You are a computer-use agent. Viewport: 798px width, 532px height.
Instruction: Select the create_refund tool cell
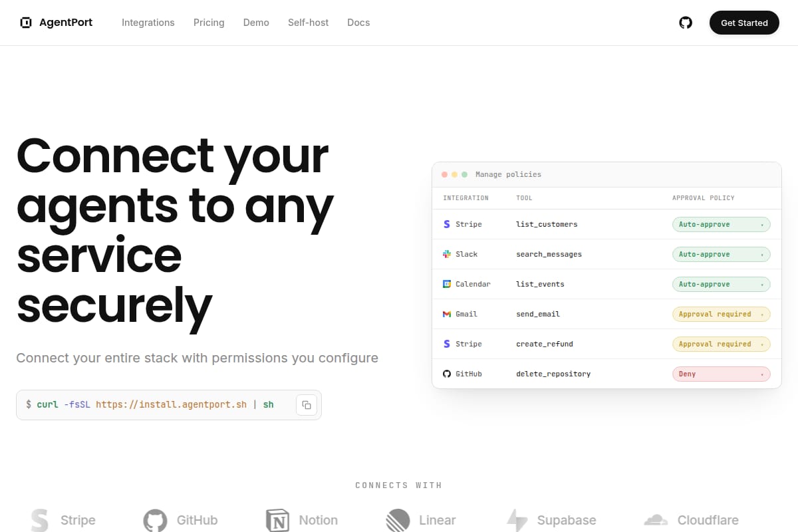[545, 344]
